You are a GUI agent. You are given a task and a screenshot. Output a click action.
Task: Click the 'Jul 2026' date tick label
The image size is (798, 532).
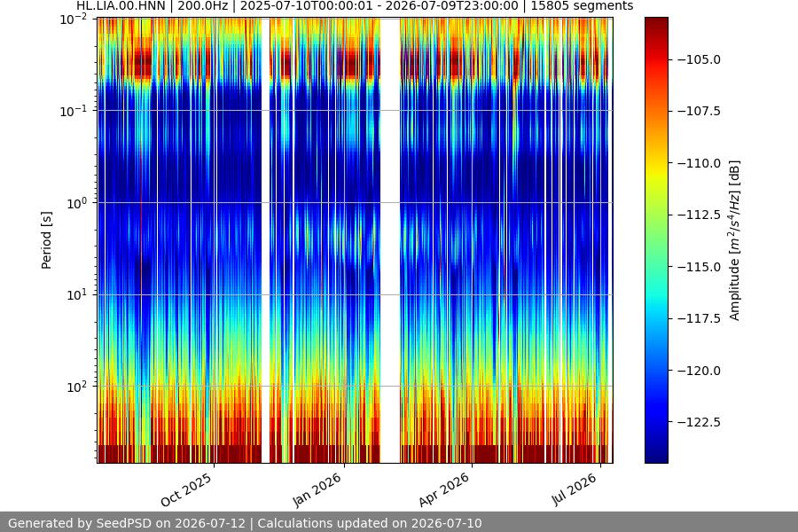[x=574, y=489]
